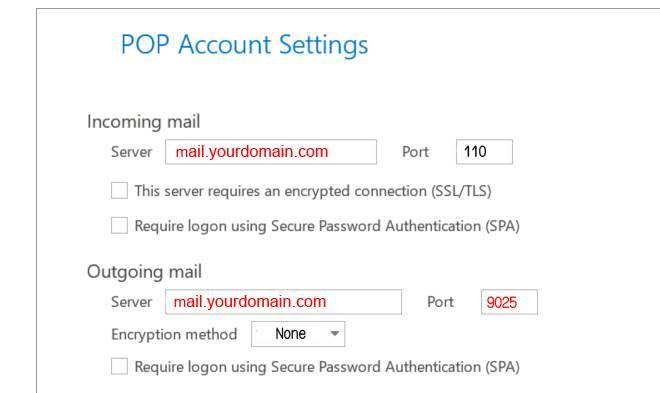
Task: Tick the SPA checkbox under Outgoing mail
Action: pos(119,366)
